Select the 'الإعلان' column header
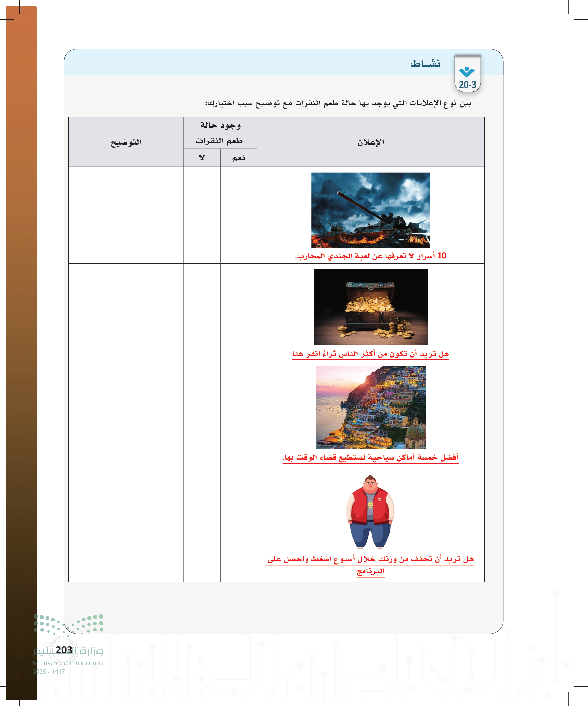Viewport: 588px width, 706px height. (370, 142)
